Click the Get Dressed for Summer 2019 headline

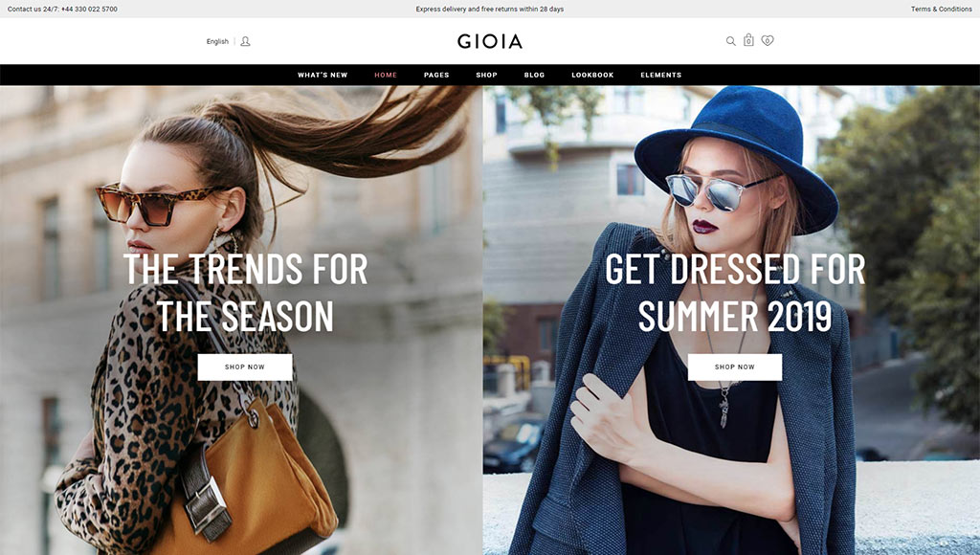click(735, 292)
